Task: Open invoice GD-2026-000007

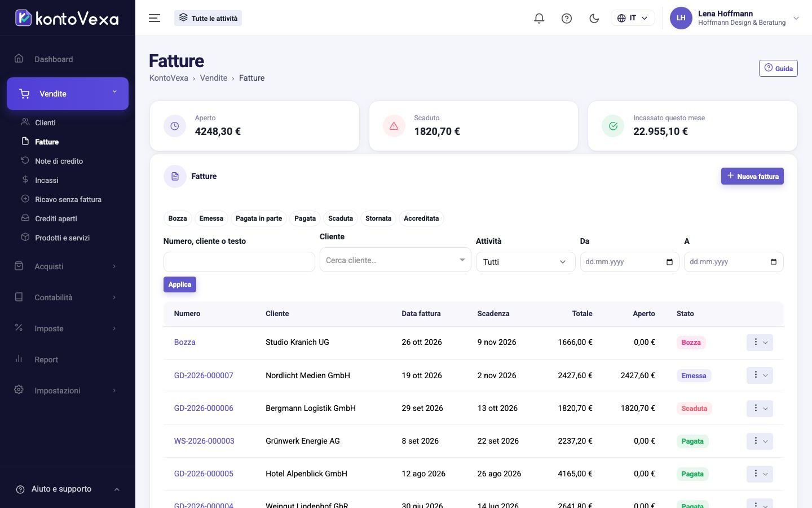Action: 204,375
